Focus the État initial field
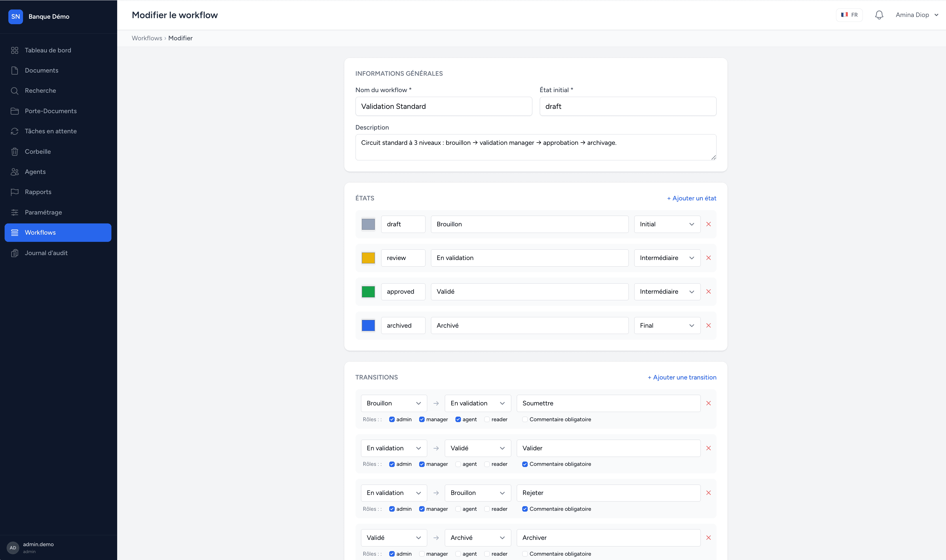 (x=628, y=107)
